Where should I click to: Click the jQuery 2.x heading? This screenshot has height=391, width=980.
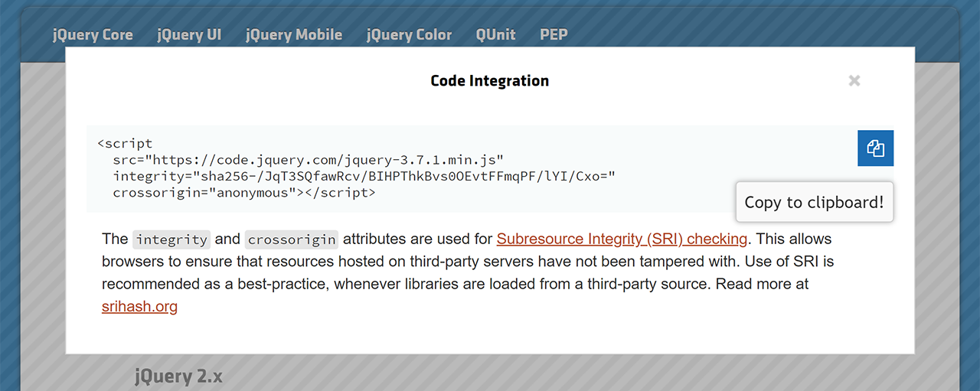(x=178, y=376)
